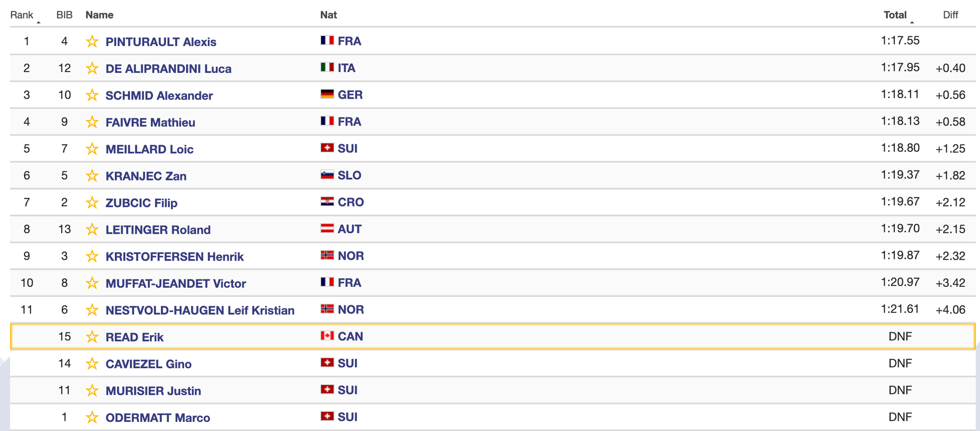Toggle favorite star for PINTURAULT Alexis
The height and width of the screenshot is (431, 980).
[92, 42]
